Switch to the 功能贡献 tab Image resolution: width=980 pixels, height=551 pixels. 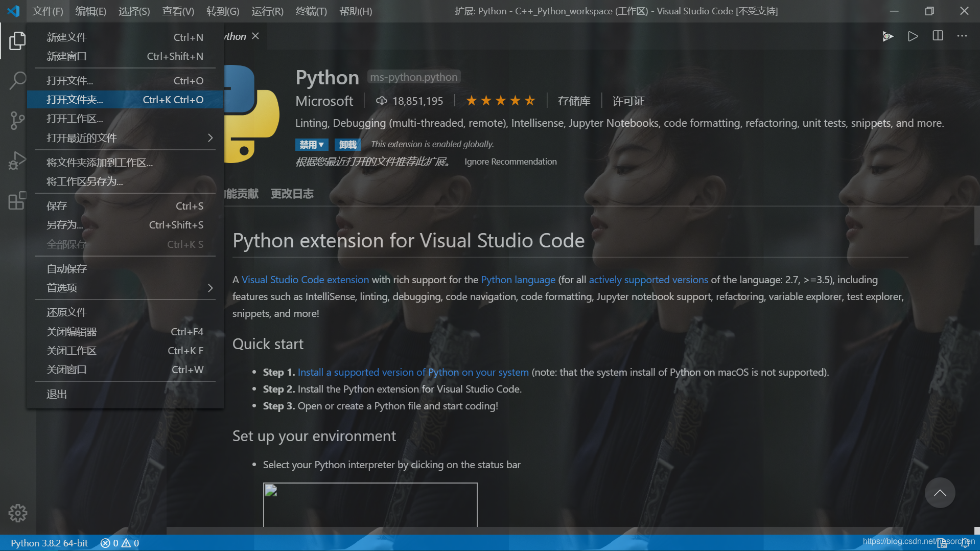tap(241, 194)
